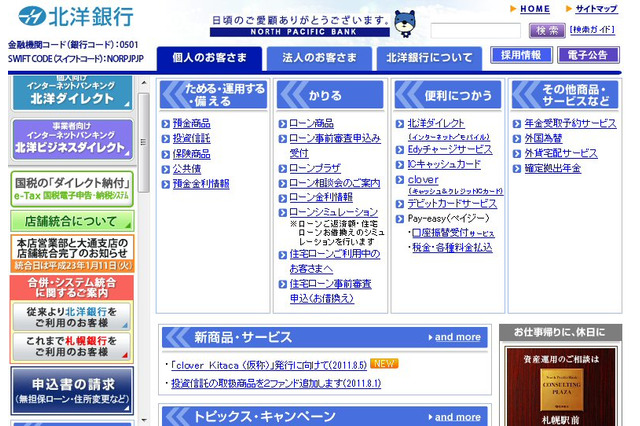Open the 電子公告 tab button
The height and width of the screenshot is (426, 640).
[588, 55]
